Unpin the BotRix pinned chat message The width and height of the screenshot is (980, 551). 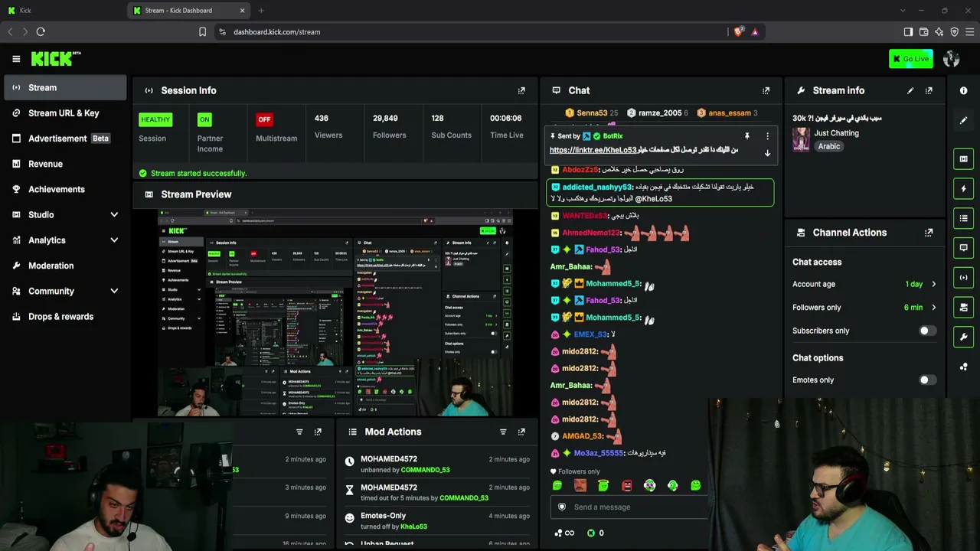tap(746, 136)
